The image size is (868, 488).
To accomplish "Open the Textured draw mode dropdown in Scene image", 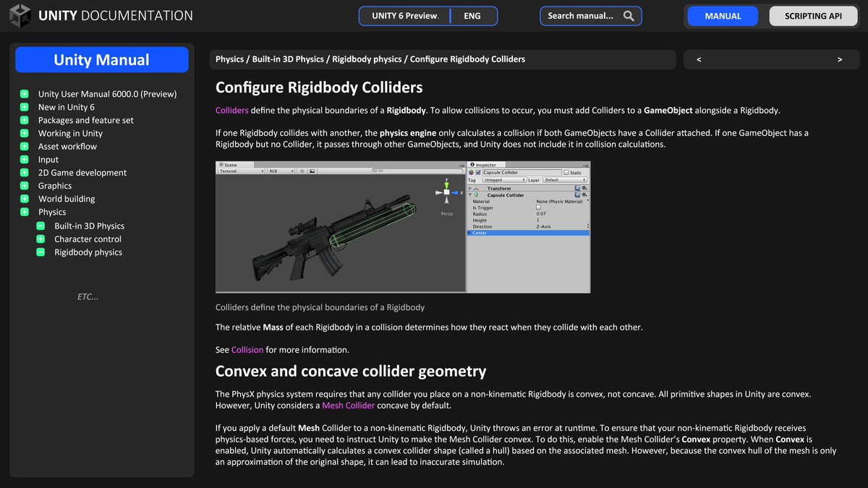I will point(241,171).
